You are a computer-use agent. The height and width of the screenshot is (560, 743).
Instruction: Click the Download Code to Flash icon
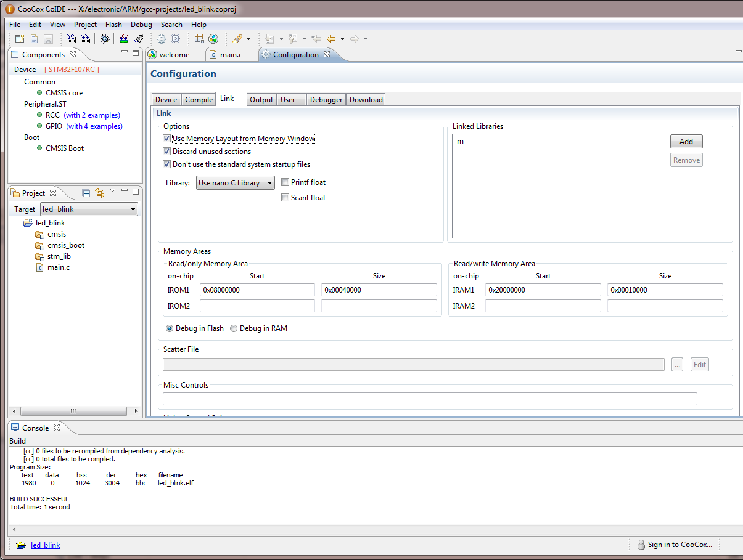click(124, 39)
